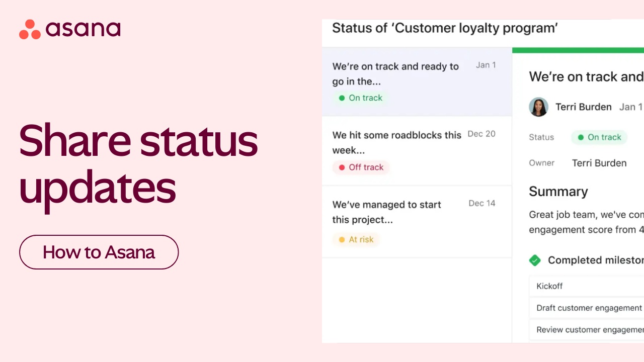Click the yellow At risk status badge
The width and height of the screenshot is (644, 362).
click(x=356, y=239)
